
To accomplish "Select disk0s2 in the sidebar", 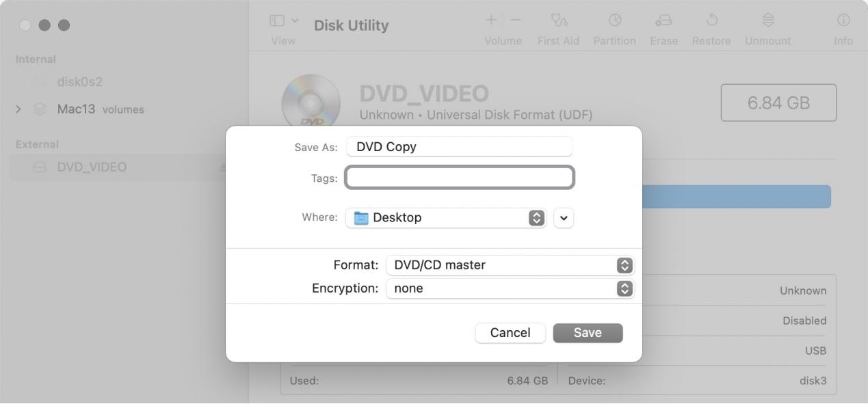I will [79, 82].
